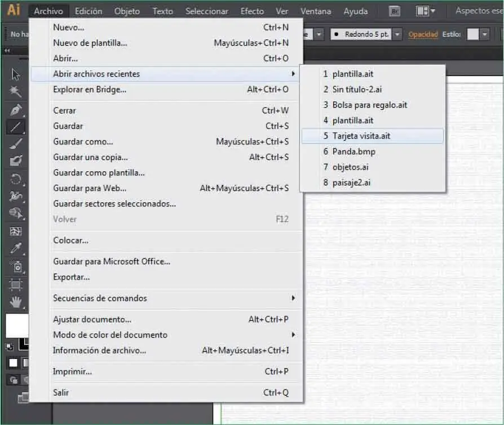Open the Ayuda menu
The width and height of the screenshot is (504, 425).
click(x=356, y=11)
